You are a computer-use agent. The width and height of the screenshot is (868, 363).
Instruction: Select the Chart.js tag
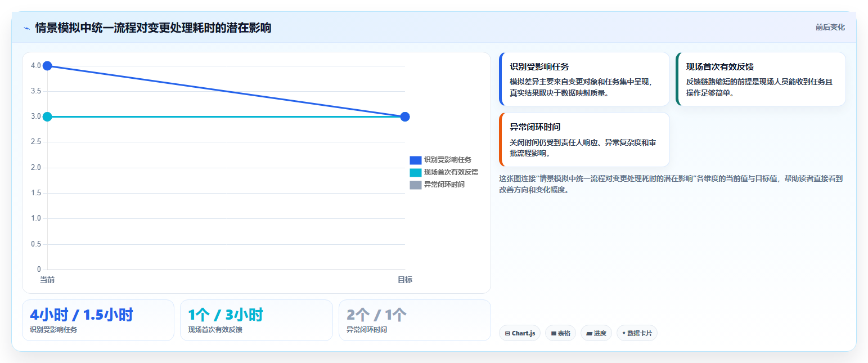point(520,333)
